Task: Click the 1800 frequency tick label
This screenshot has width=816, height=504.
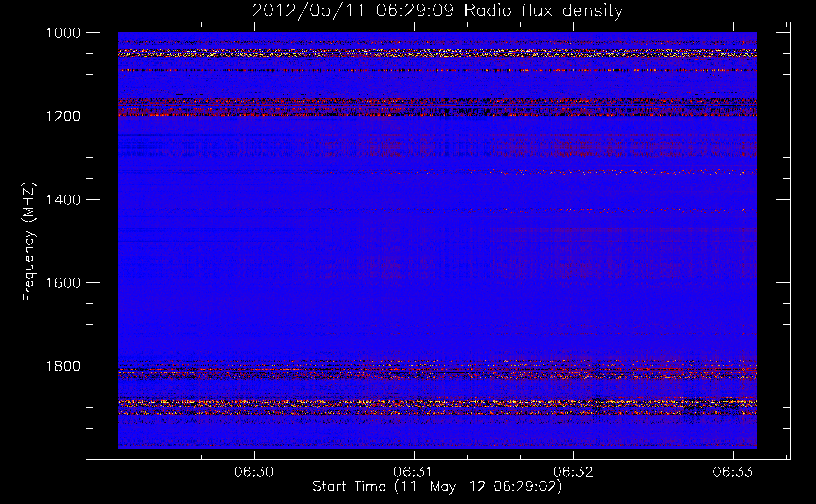Action: [x=63, y=366]
